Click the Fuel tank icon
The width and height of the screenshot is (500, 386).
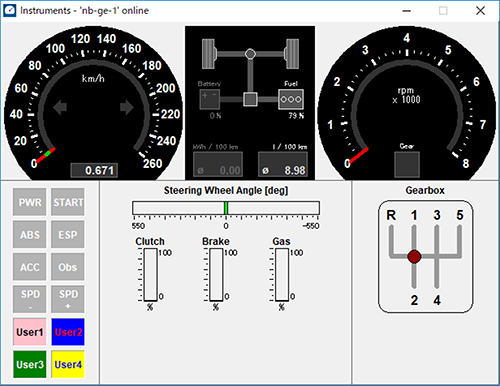[x=291, y=99]
